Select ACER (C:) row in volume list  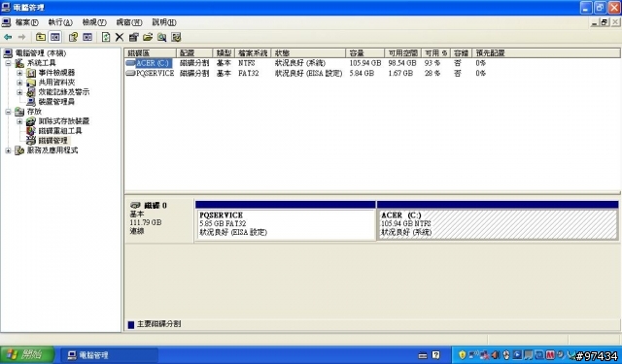[153, 63]
